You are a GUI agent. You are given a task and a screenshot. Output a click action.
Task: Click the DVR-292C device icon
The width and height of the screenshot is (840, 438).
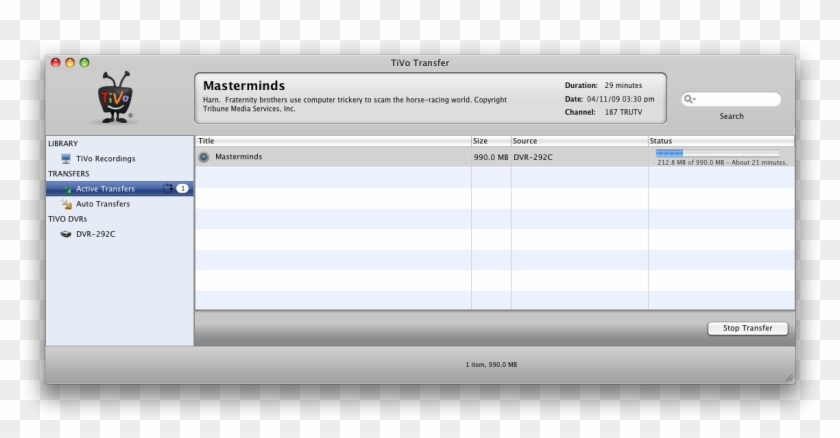(66, 234)
